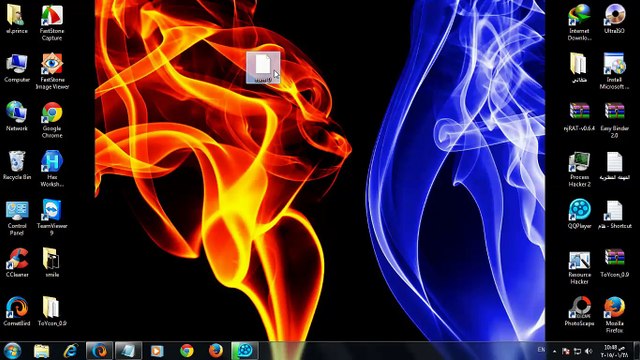Launch the QQPlayer desktop shortcut
The width and height of the screenshot is (640, 360).
pos(579,214)
